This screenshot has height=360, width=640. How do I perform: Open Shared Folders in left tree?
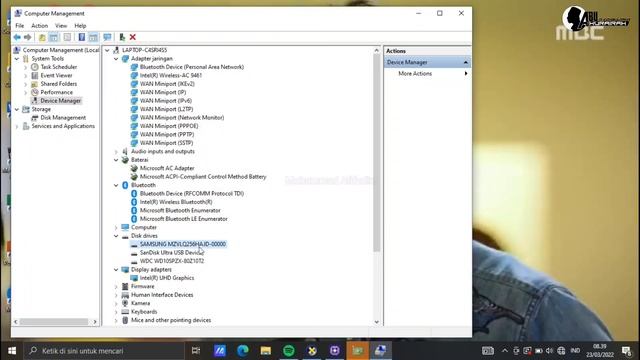[58, 84]
